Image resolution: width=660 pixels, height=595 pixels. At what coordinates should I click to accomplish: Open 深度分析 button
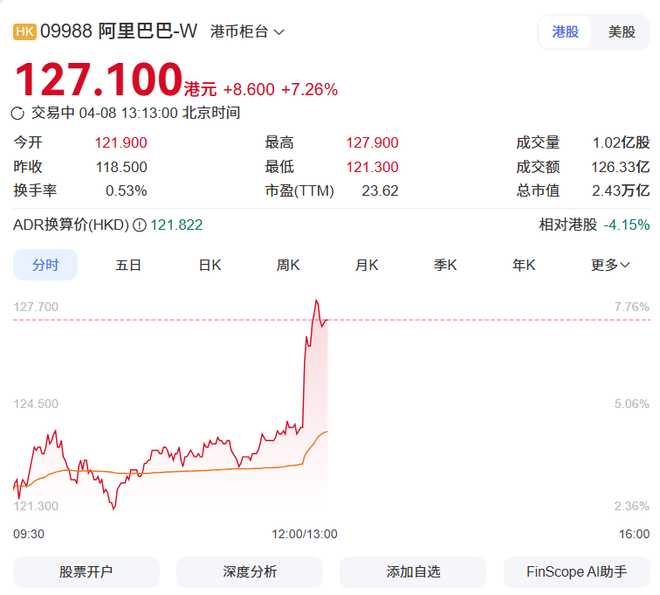tap(249, 572)
